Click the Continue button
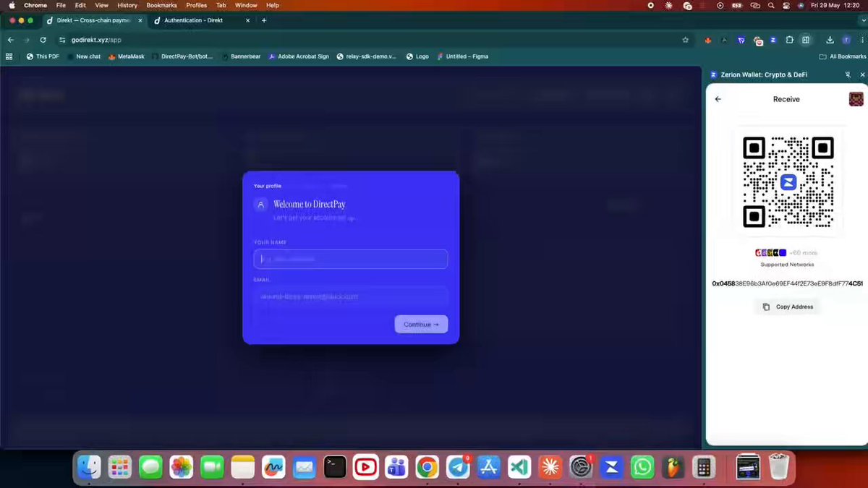Viewport: 868px width, 488px height. pyautogui.click(x=421, y=325)
